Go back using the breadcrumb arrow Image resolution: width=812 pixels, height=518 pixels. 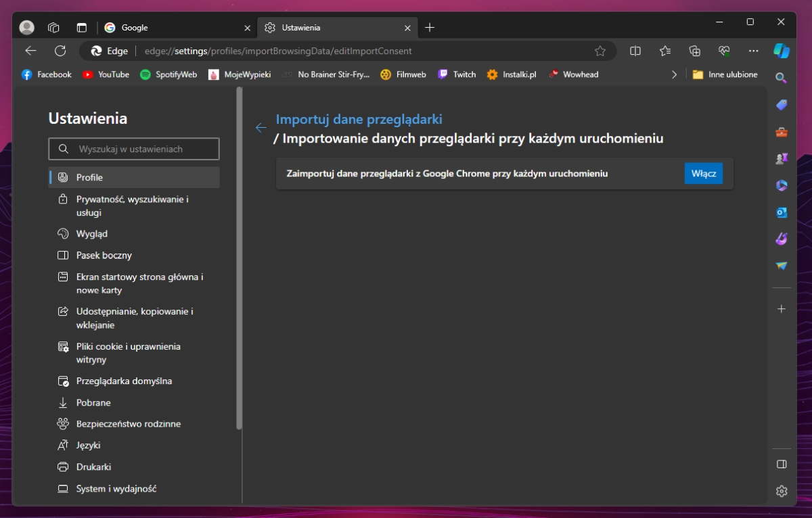pos(261,127)
